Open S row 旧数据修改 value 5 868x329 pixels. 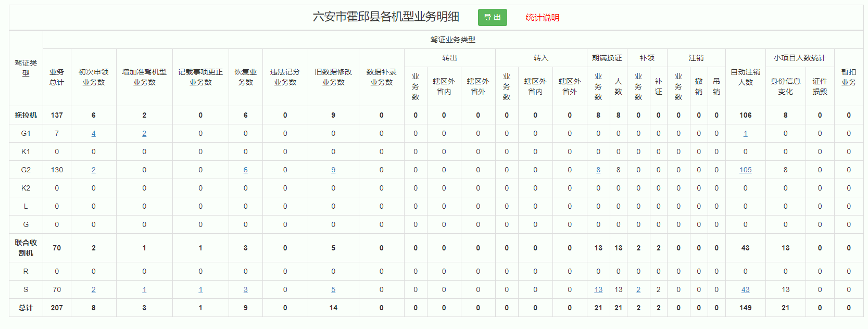(x=333, y=290)
